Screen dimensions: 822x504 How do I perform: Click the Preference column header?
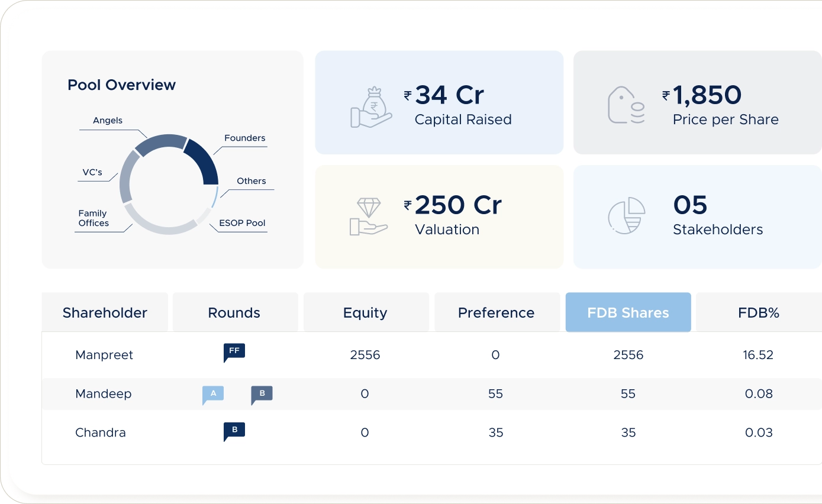(x=496, y=312)
